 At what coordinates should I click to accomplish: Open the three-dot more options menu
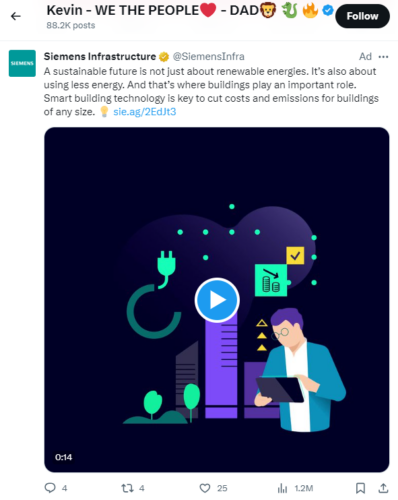[383, 57]
